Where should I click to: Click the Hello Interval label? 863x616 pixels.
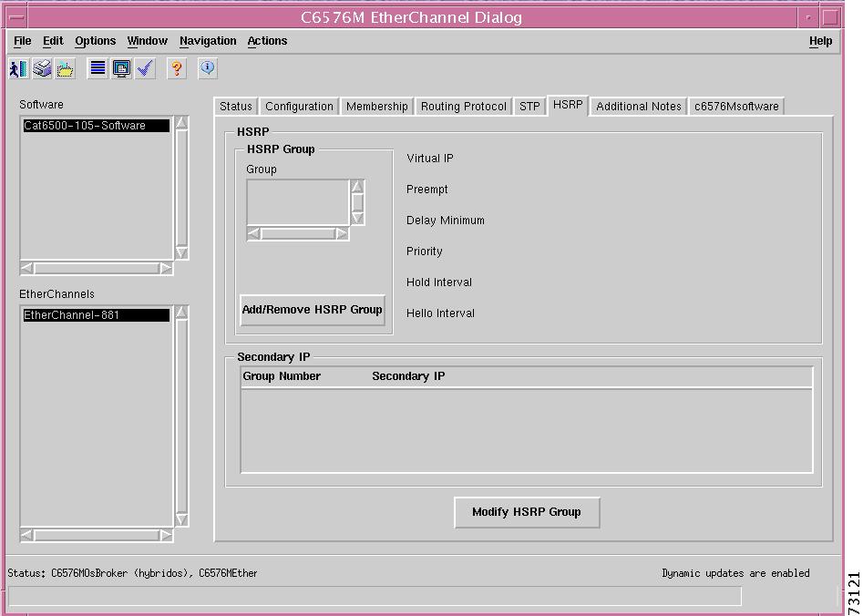pos(440,313)
